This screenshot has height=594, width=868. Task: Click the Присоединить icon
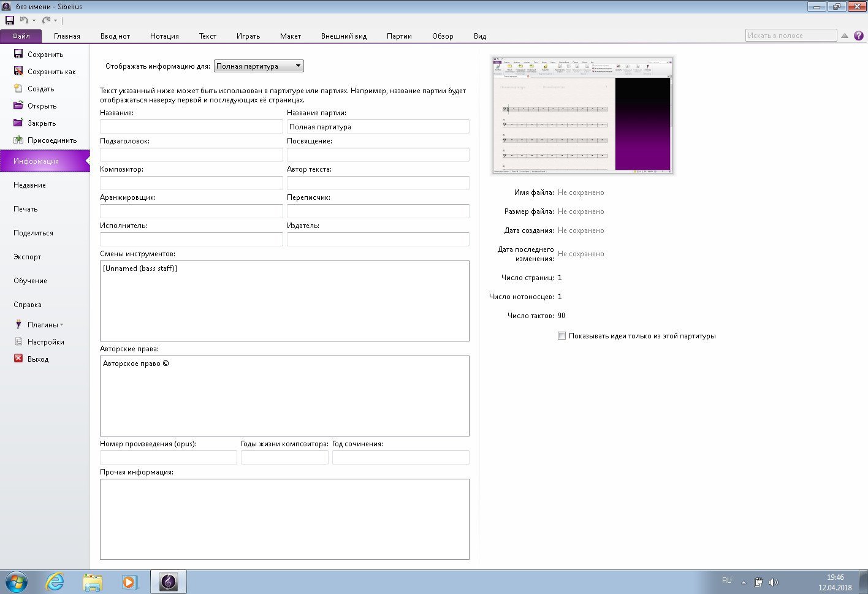tap(18, 140)
